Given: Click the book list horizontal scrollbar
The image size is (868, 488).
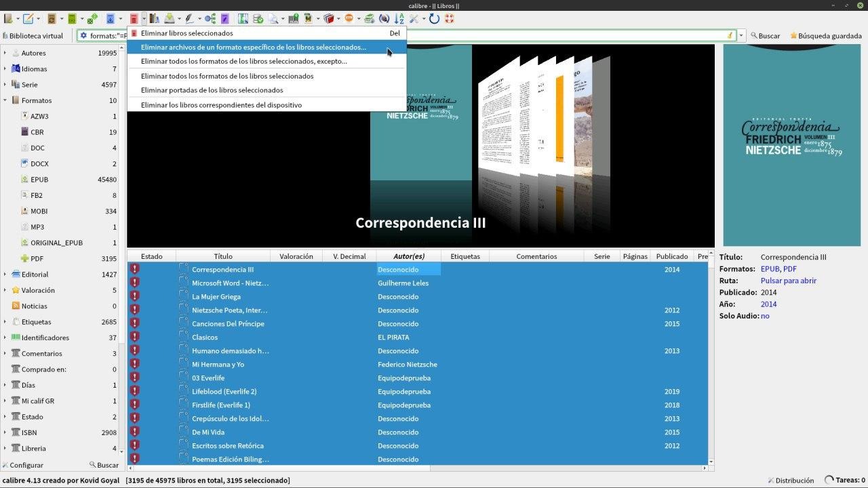Looking at the screenshot, I should click(x=417, y=468).
